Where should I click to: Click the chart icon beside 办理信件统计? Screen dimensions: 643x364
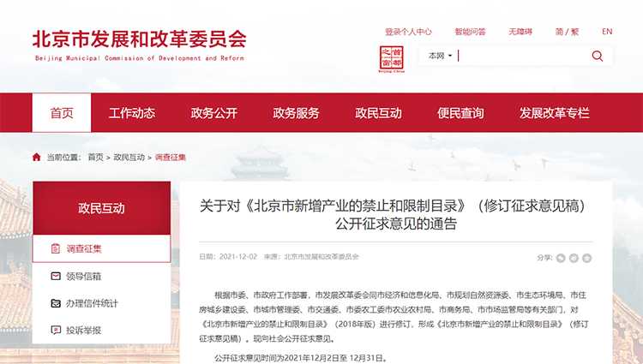click(56, 303)
